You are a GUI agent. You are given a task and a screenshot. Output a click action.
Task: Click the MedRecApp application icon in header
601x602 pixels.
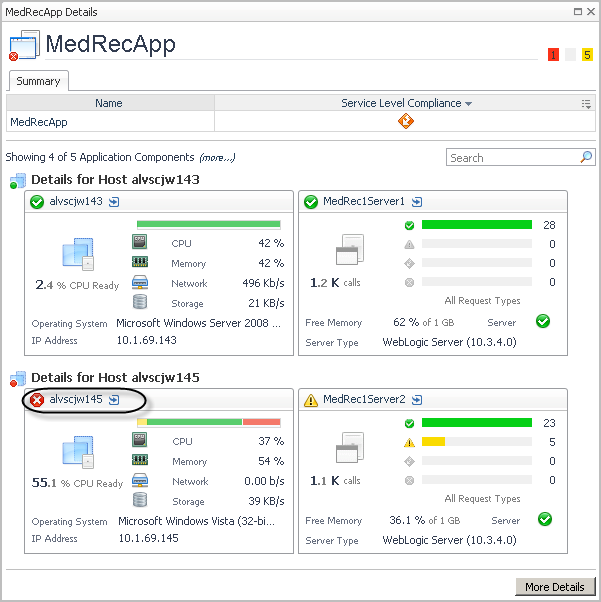[x=24, y=45]
